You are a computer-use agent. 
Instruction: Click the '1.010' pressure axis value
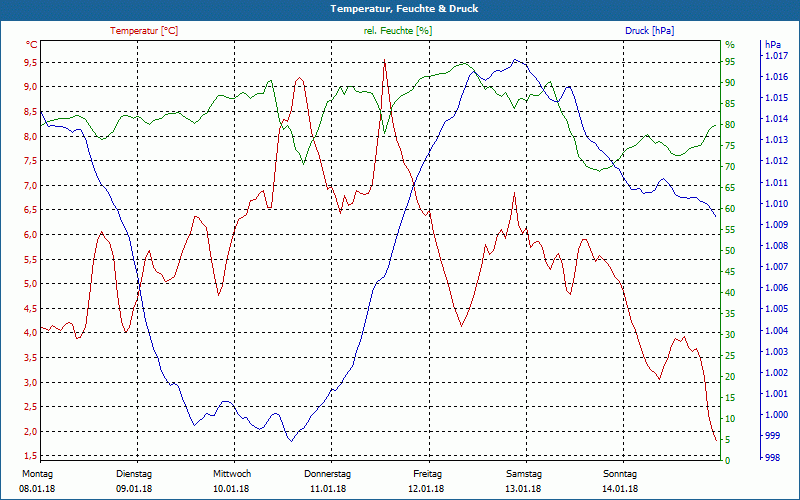776,204
